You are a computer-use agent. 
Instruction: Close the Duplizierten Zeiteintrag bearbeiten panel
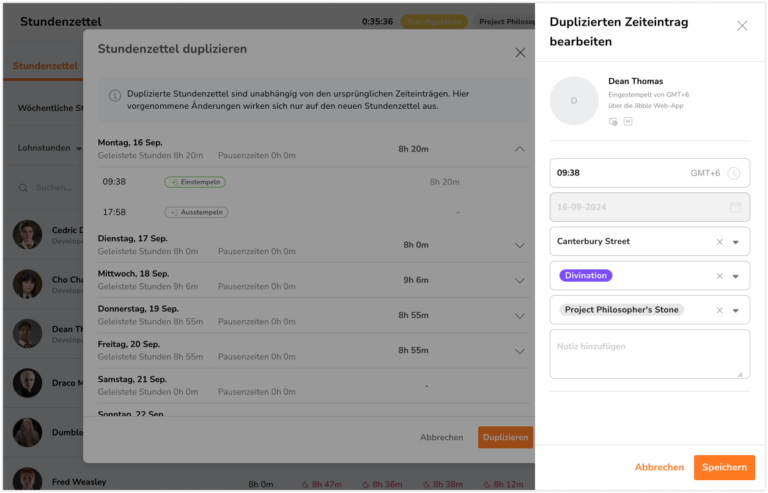(742, 25)
